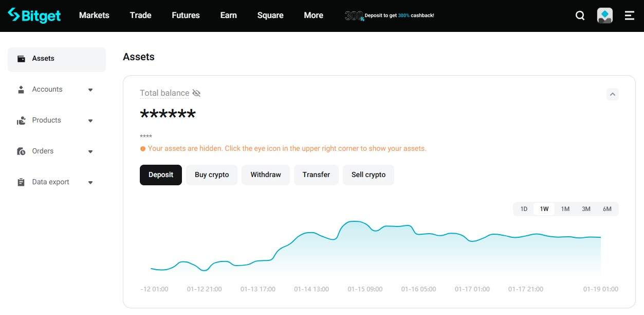The image size is (644, 315).
Task: Open the search magnifier icon
Action: coord(580,15)
